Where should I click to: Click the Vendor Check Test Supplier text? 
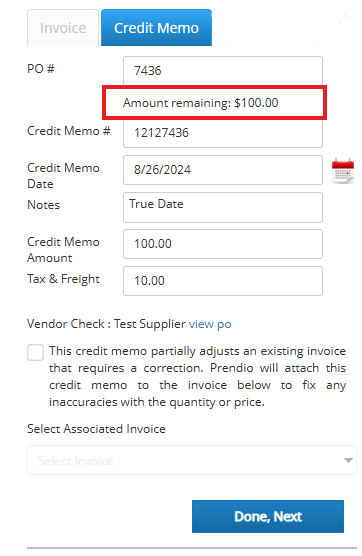click(106, 324)
